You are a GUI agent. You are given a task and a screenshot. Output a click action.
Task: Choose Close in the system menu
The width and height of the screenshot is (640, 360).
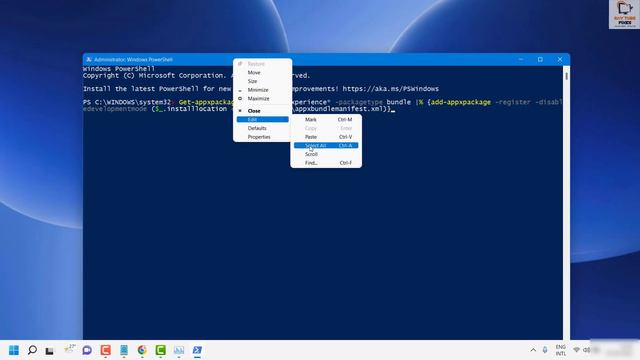[x=262, y=111]
